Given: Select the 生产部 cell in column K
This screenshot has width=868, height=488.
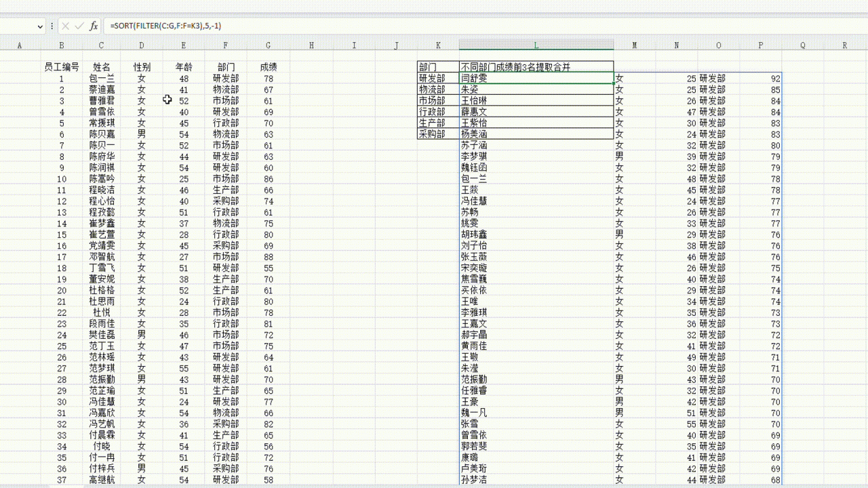Looking at the screenshot, I should click(x=438, y=123).
